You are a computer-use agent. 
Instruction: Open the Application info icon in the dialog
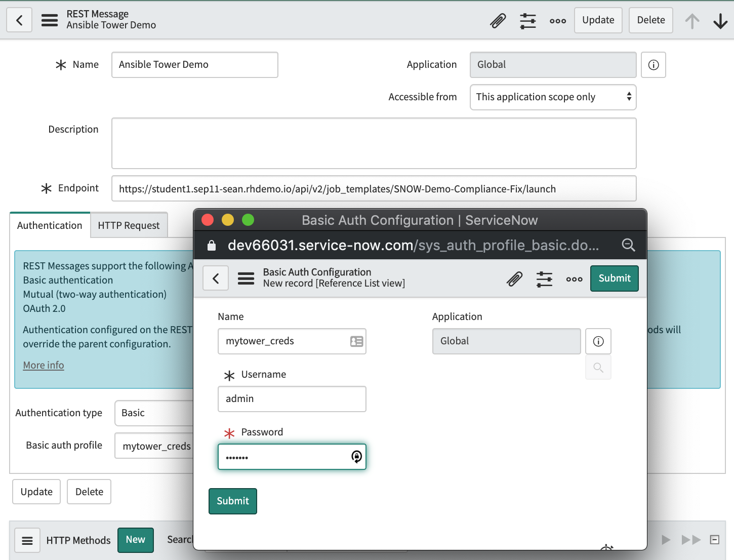click(x=598, y=341)
